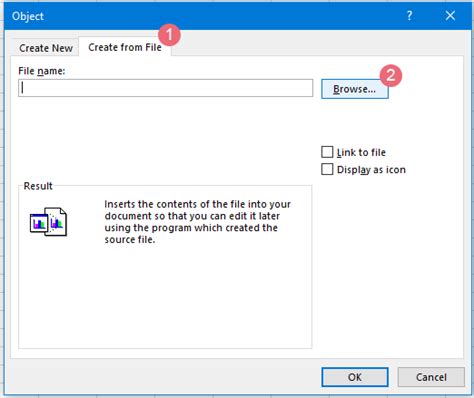Click the 'Link to file' label text

pos(361,152)
